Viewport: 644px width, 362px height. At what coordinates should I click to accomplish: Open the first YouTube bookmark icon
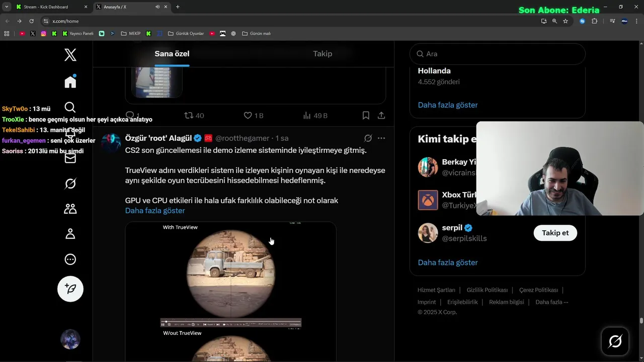22,34
